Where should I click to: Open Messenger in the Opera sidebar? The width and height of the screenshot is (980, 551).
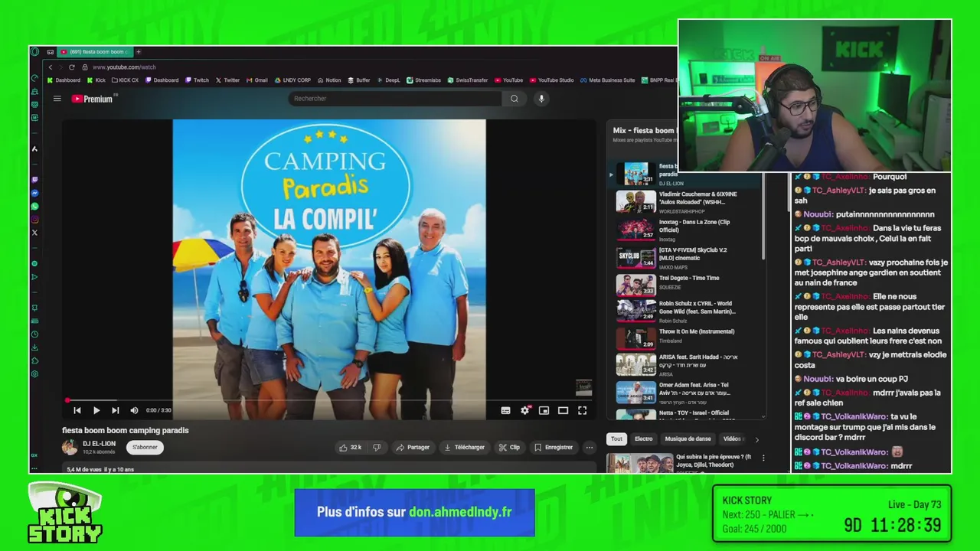tap(34, 193)
